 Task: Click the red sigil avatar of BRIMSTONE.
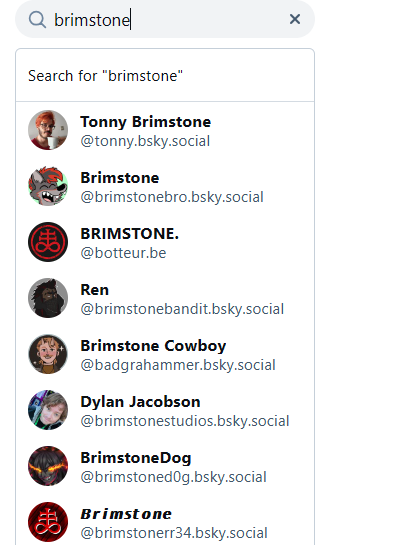[48, 242]
